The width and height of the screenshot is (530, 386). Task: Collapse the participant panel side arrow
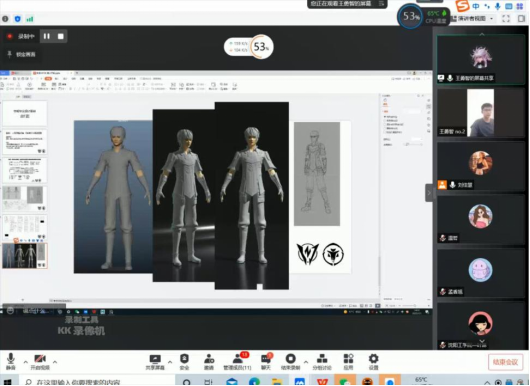click(429, 193)
